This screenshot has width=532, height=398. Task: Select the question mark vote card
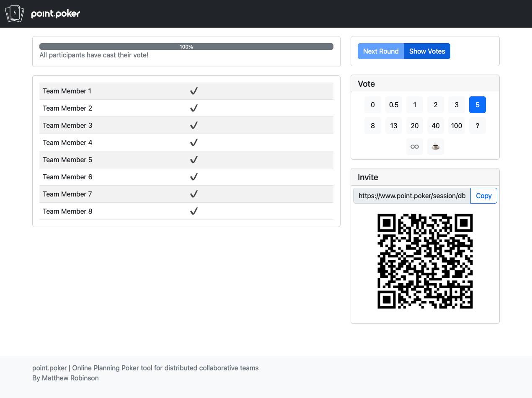point(478,126)
